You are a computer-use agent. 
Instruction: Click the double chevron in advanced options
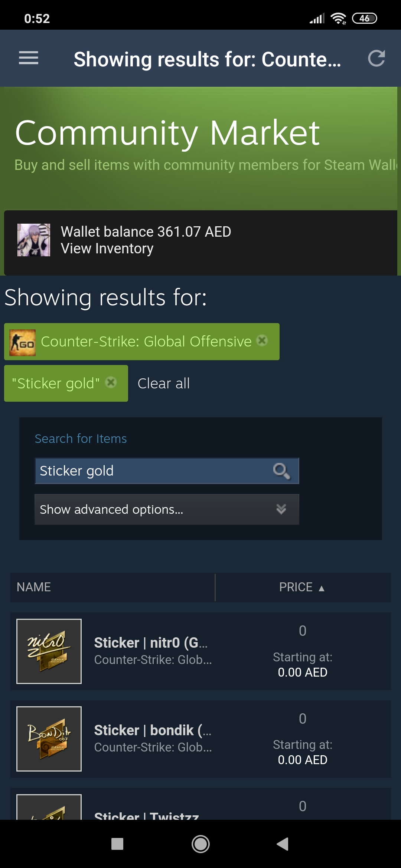pyautogui.click(x=281, y=509)
